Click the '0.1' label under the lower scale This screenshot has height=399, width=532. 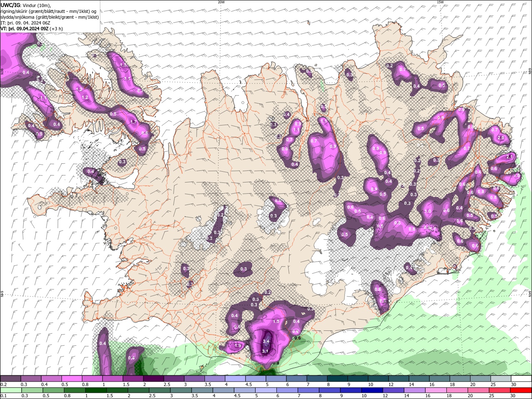tap(4, 396)
